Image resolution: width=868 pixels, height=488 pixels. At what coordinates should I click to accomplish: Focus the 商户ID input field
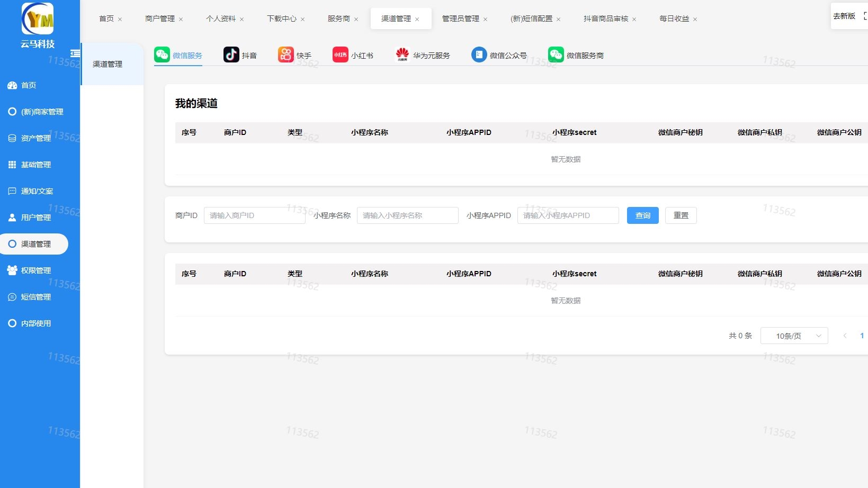255,215
